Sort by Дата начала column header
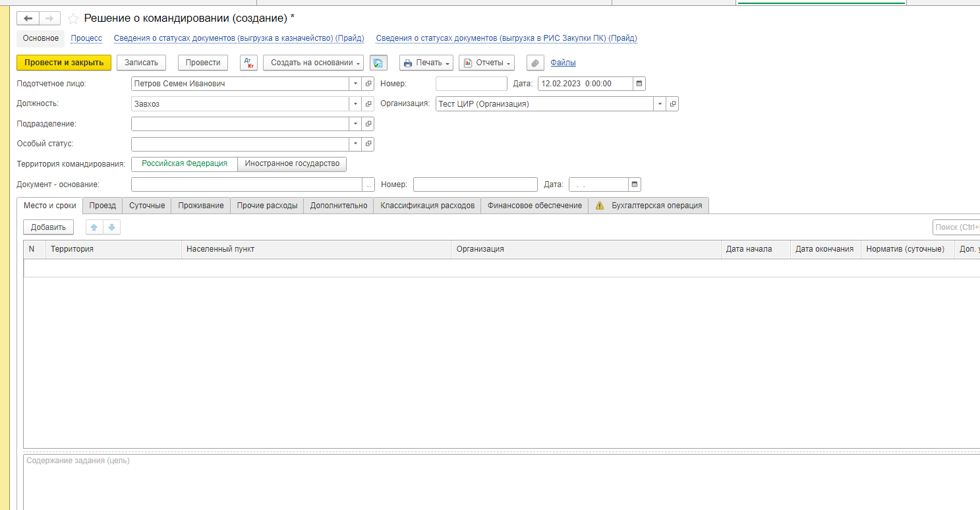Screen dimensions: 980x510 click(756, 249)
